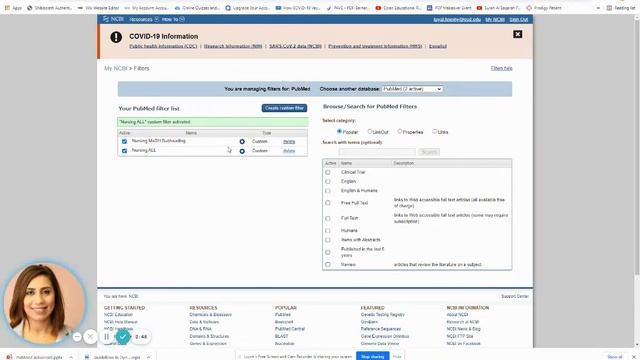Enable the English filter checkbox
The width and height of the screenshot is (640, 360).
coord(328,181)
